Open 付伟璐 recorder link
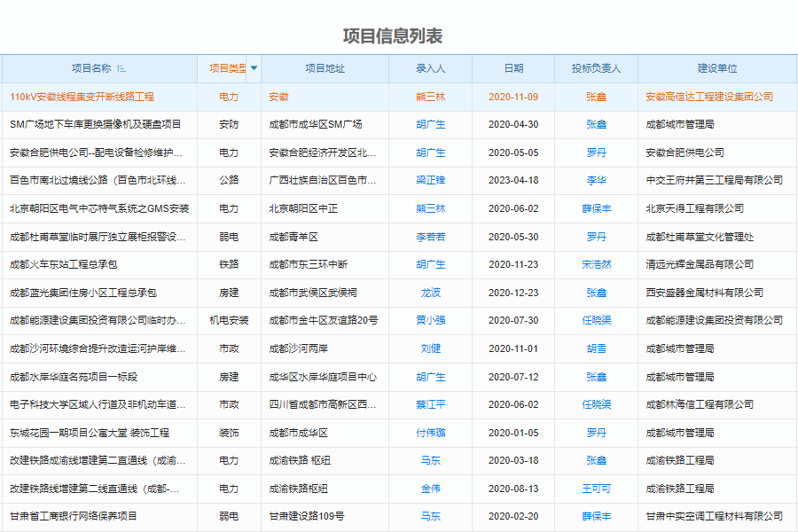 (x=431, y=433)
